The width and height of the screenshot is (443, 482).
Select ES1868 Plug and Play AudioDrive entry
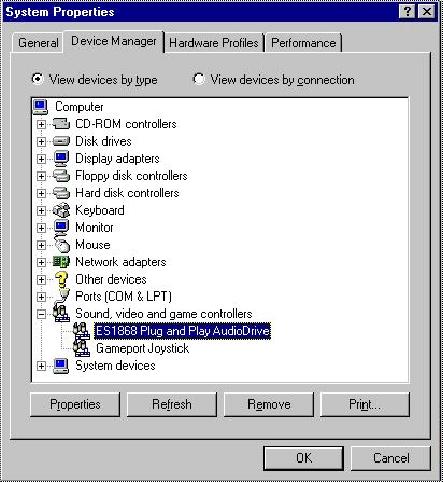(x=182, y=331)
